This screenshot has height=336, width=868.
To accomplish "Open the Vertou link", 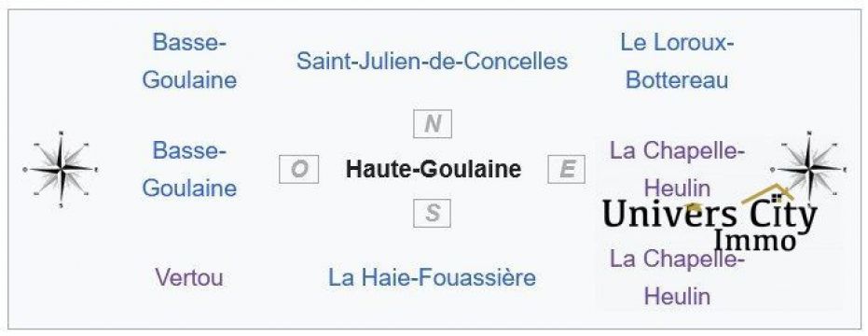I will point(189,277).
